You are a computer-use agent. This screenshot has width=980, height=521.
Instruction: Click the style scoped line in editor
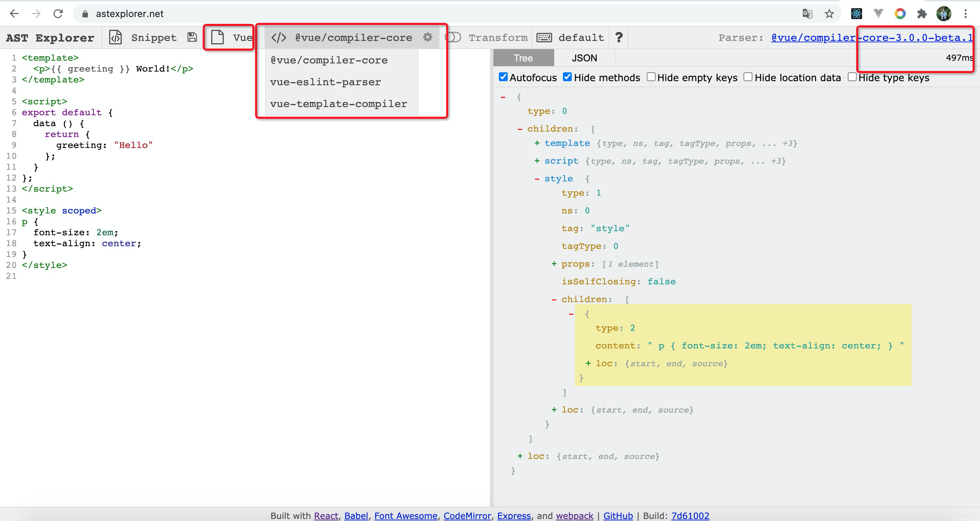62,210
